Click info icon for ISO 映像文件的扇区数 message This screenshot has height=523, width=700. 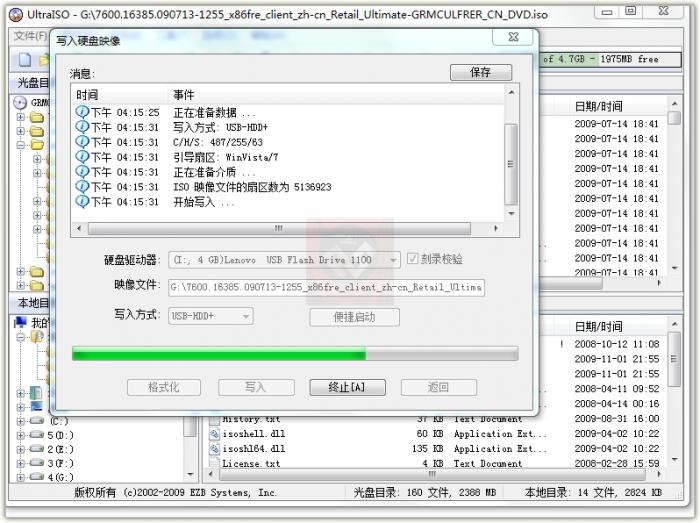82,187
